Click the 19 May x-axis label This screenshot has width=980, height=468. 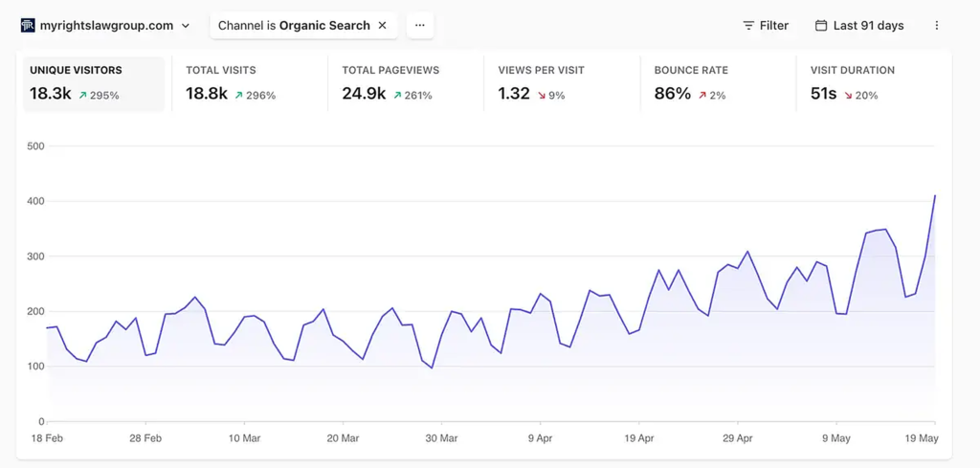923,438
